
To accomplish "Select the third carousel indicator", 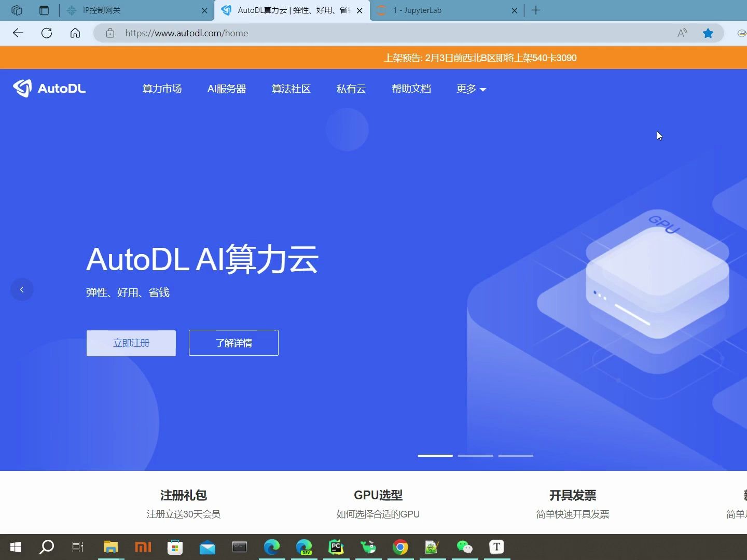I will pyautogui.click(x=516, y=455).
